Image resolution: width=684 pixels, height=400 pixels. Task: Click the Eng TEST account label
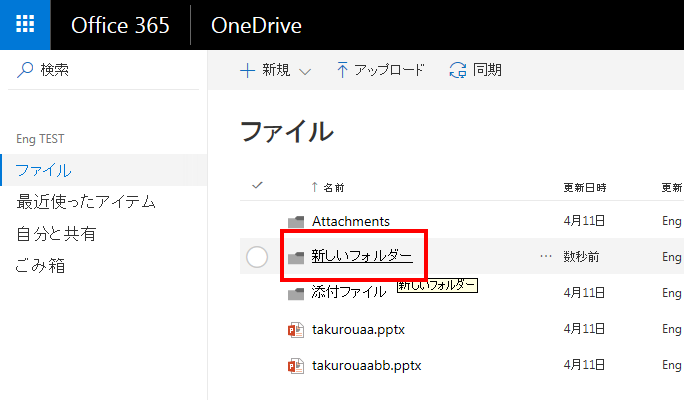pyautogui.click(x=40, y=139)
